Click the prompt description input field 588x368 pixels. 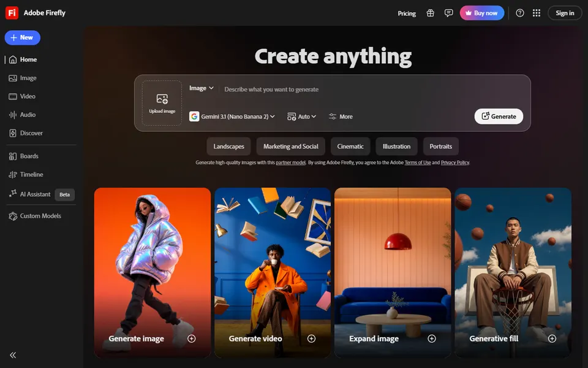pyautogui.click(x=371, y=90)
